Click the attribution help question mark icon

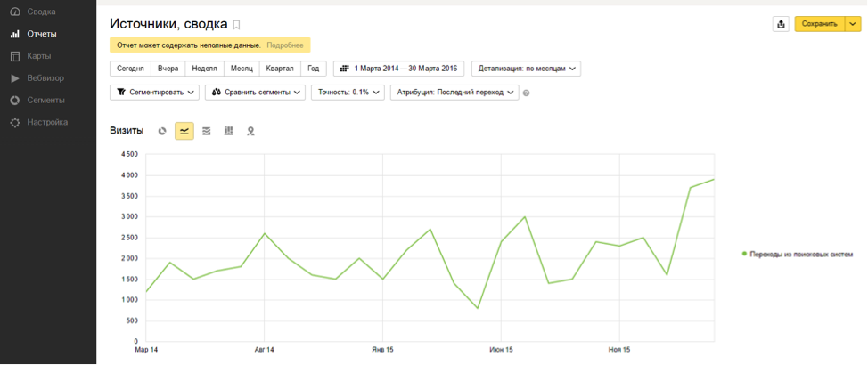tap(526, 93)
